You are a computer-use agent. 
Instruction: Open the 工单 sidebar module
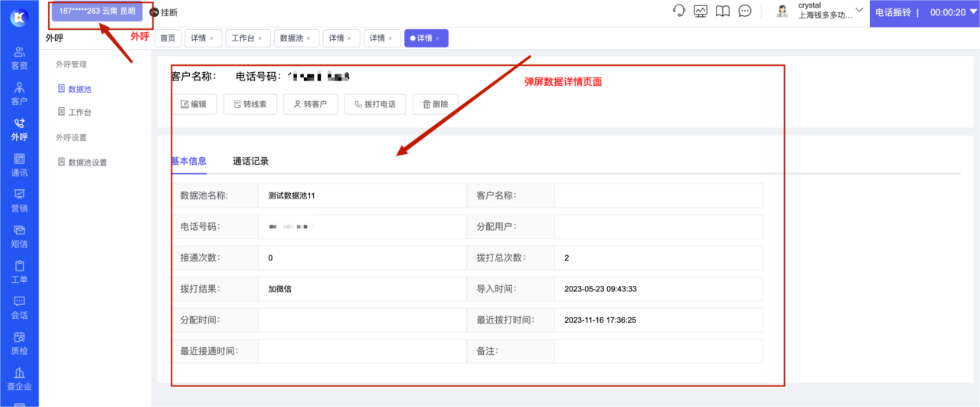(19, 271)
